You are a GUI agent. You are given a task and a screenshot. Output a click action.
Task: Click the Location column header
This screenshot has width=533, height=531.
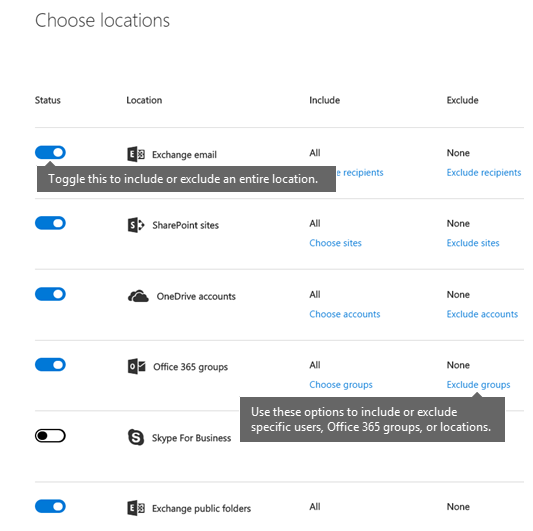(x=144, y=100)
